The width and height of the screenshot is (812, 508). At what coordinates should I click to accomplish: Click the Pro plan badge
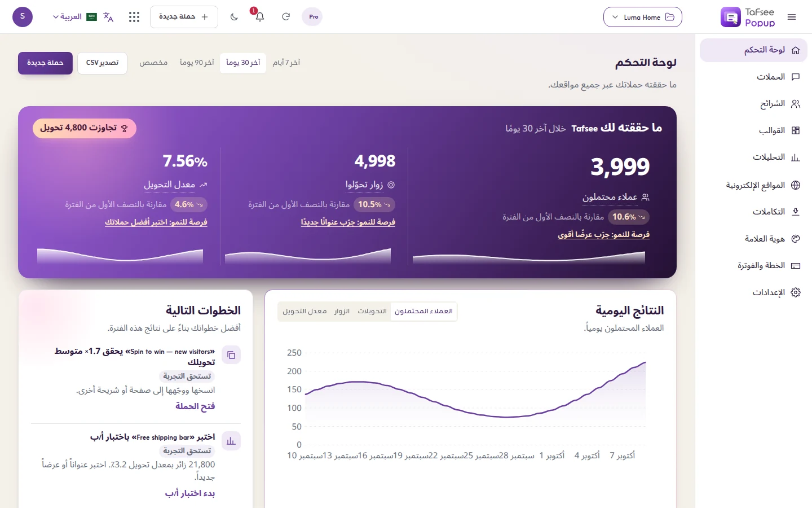(312, 17)
